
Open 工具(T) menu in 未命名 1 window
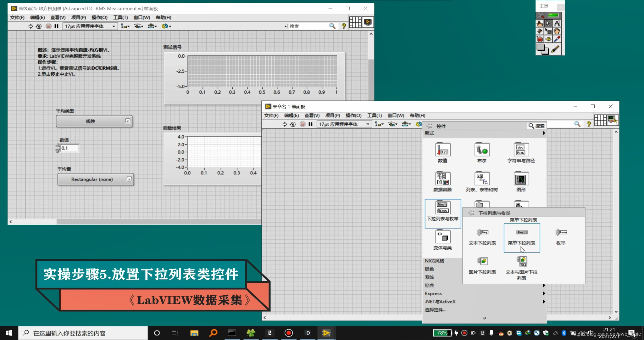pyautogui.click(x=375, y=116)
